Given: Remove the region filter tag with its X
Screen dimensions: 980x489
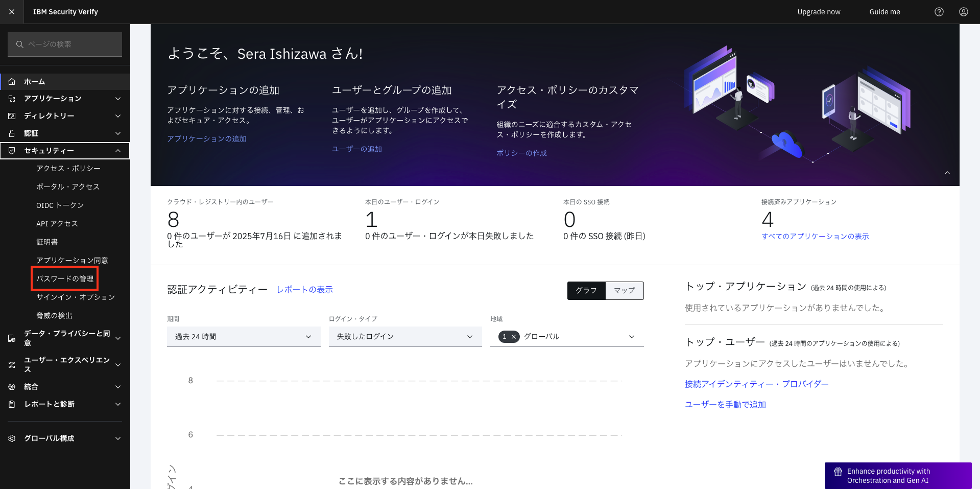Looking at the screenshot, I should click(x=514, y=337).
